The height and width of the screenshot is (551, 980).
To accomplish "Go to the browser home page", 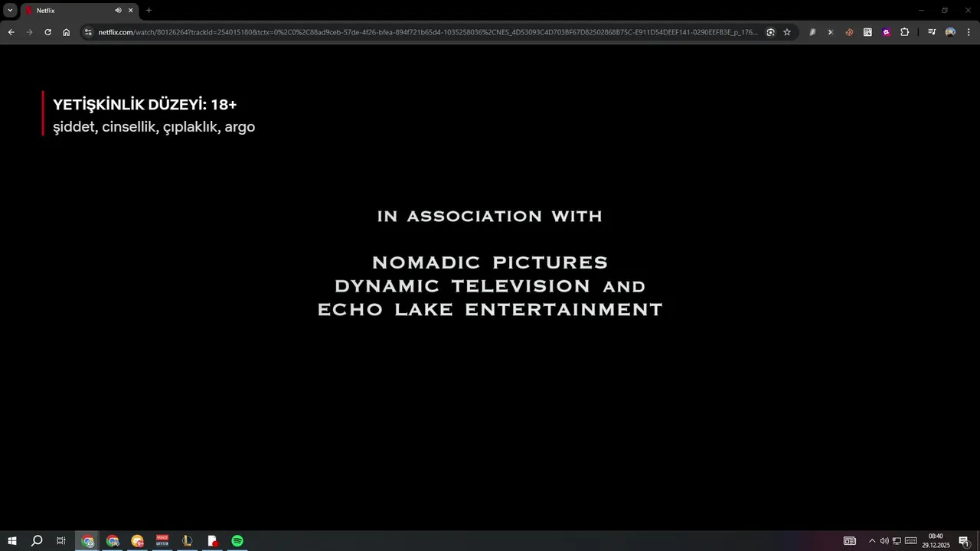I will point(67,32).
